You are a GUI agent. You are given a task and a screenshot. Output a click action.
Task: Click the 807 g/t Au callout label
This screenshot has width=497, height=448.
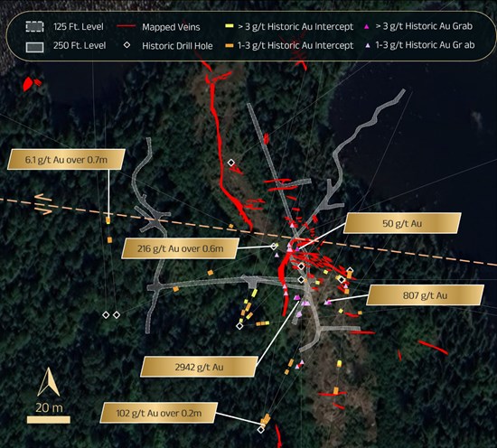pyautogui.click(x=425, y=295)
